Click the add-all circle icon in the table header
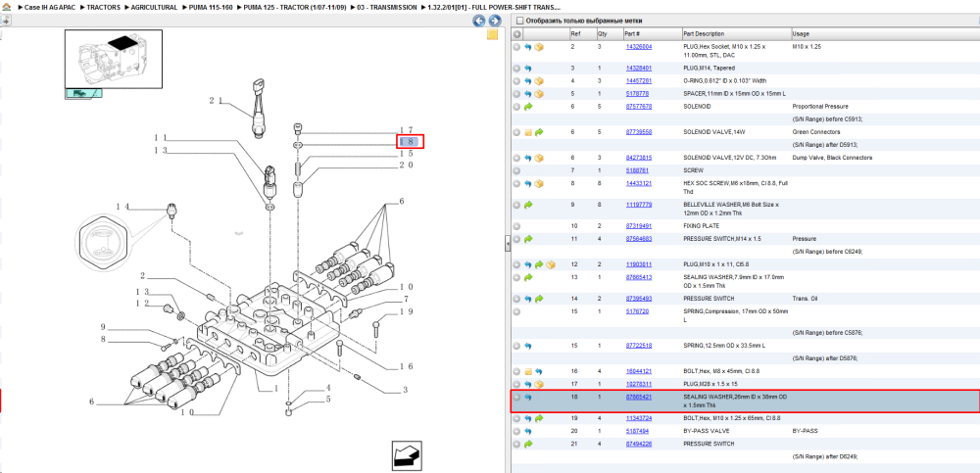Image resolution: width=980 pixels, height=473 pixels. 516,33
